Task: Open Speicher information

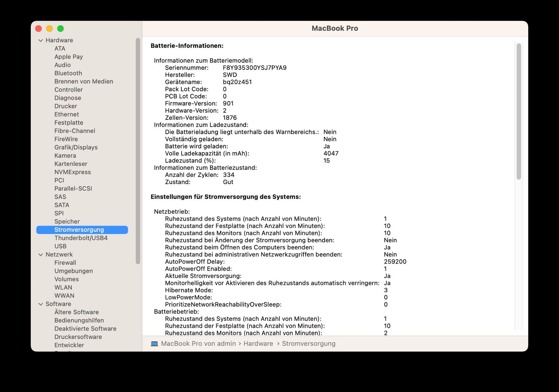Action: tap(67, 221)
